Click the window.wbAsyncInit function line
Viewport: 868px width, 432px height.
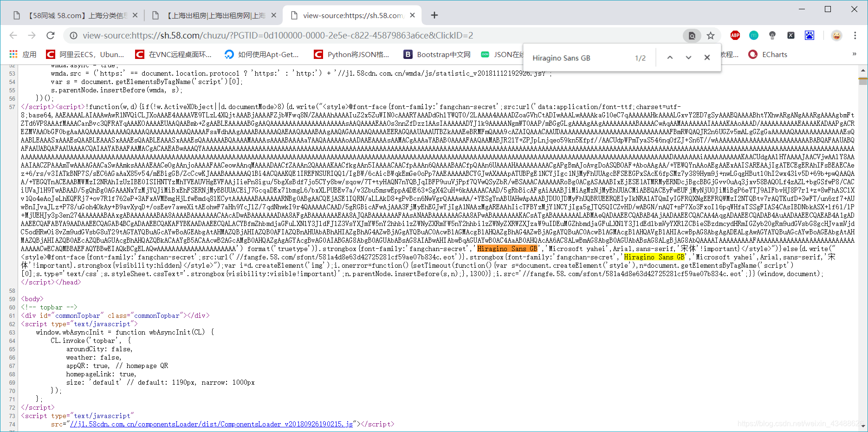tap(125, 332)
